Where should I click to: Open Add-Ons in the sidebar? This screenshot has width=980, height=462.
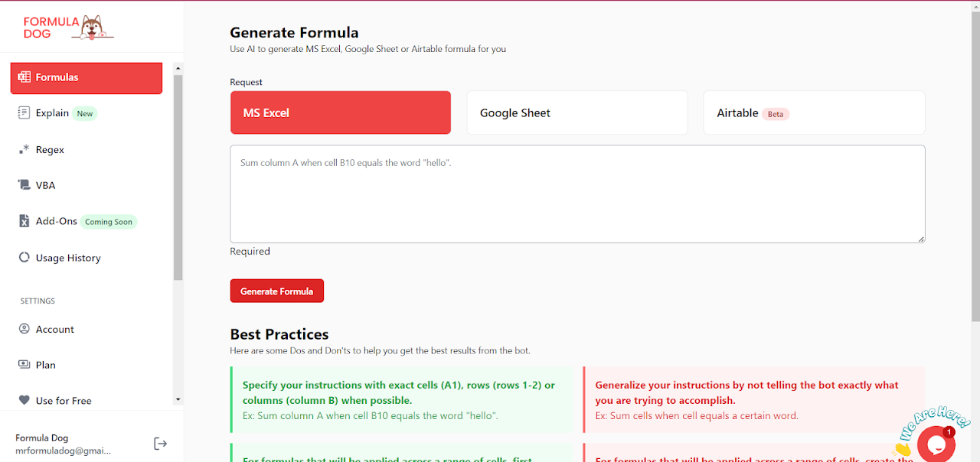pyautogui.click(x=87, y=221)
